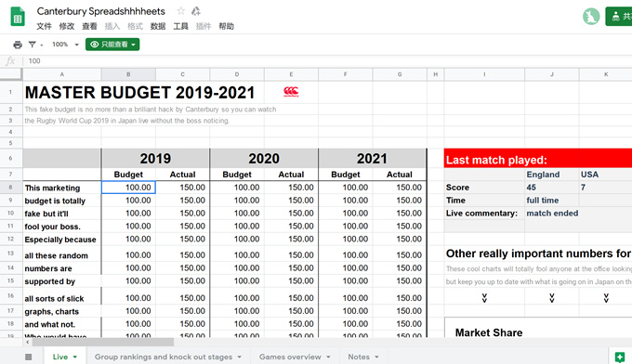This screenshot has width=632, height=364.
Task: Click the Canterbury logo in the header
Action: coord(291,92)
